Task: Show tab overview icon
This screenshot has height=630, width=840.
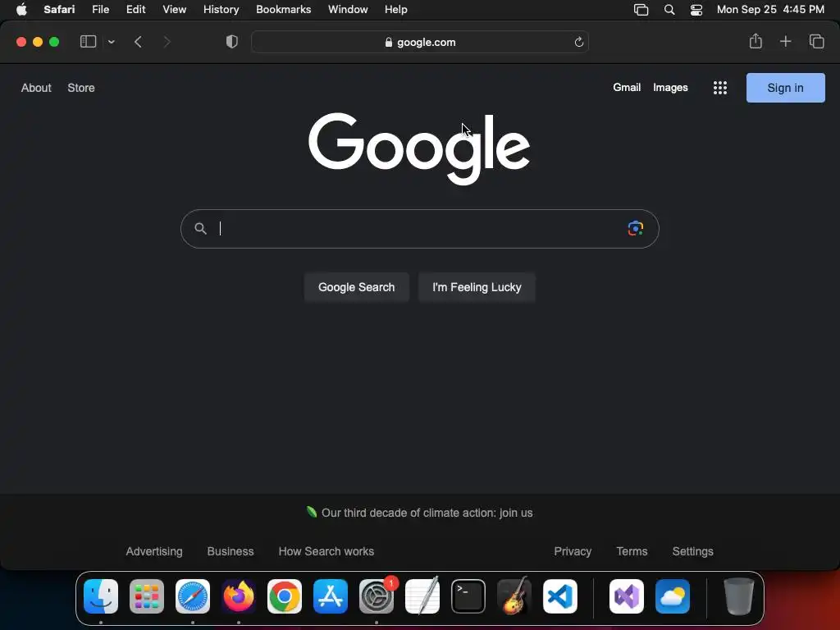Action: tap(816, 41)
